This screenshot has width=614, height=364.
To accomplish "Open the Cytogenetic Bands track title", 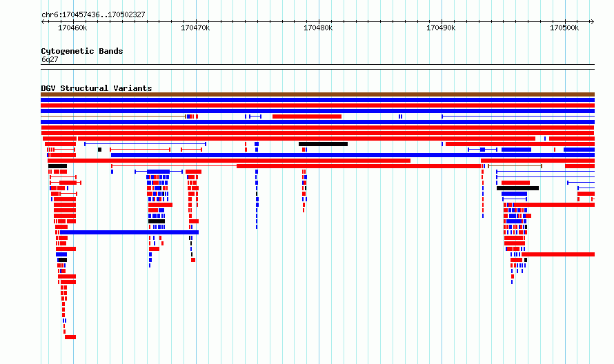I will pyautogui.click(x=82, y=51).
